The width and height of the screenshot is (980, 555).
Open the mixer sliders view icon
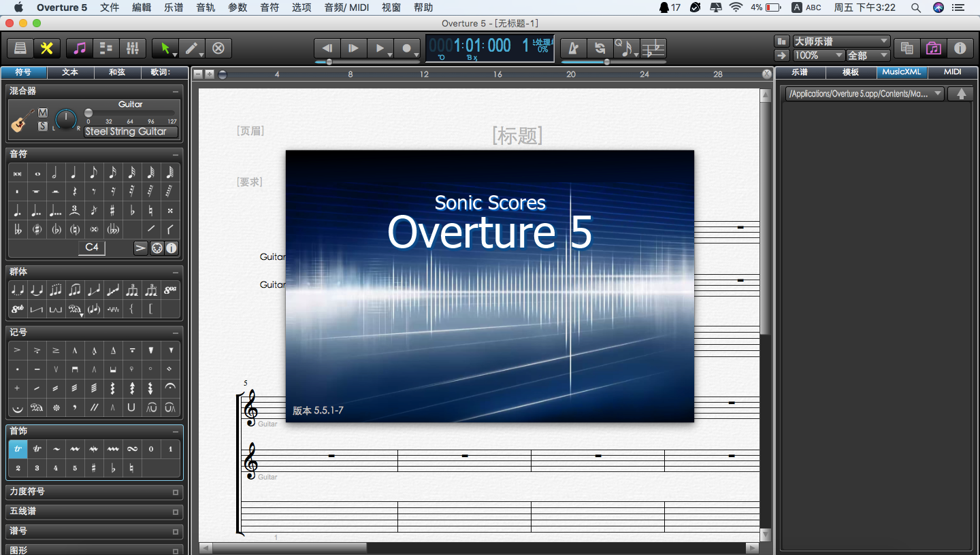click(132, 48)
